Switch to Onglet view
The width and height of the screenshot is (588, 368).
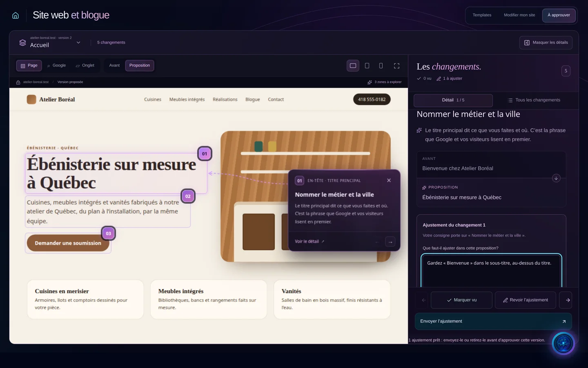point(85,65)
